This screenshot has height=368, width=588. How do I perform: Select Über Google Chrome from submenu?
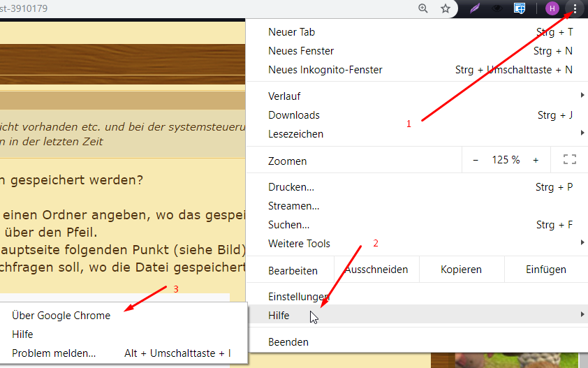[x=61, y=316]
